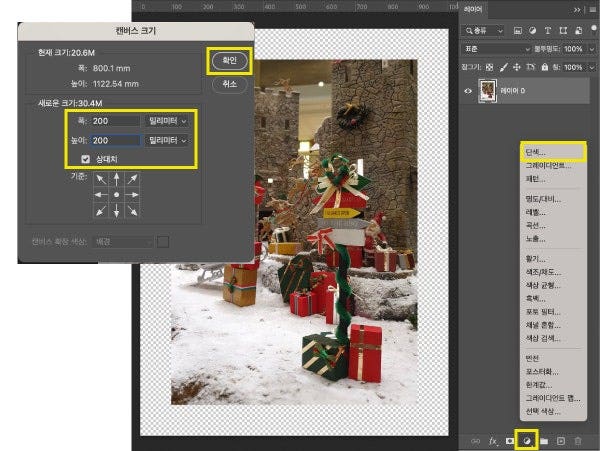The width and height of the screenshot is (600, 451).
Task: Select the 레이어 0 thumbnail
Action: pyautogui.click(x=488, y=91)
